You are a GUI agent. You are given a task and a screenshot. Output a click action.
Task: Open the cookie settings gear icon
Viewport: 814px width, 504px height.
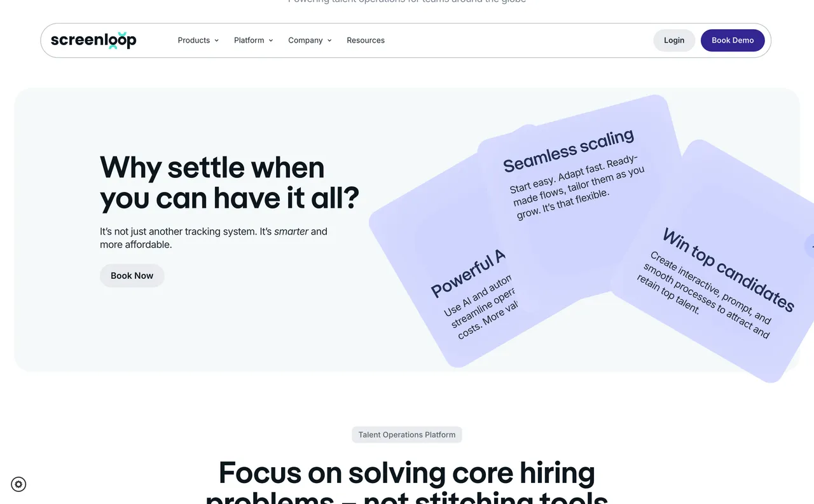[x=19, y=484]
